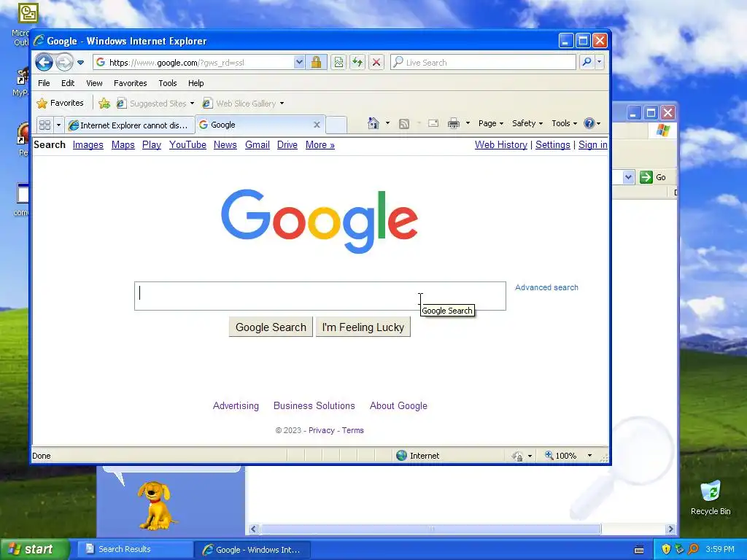Viewport: 747px width, 560px height.
Task: Open the Windows Start button
Action: coord(34,549)
